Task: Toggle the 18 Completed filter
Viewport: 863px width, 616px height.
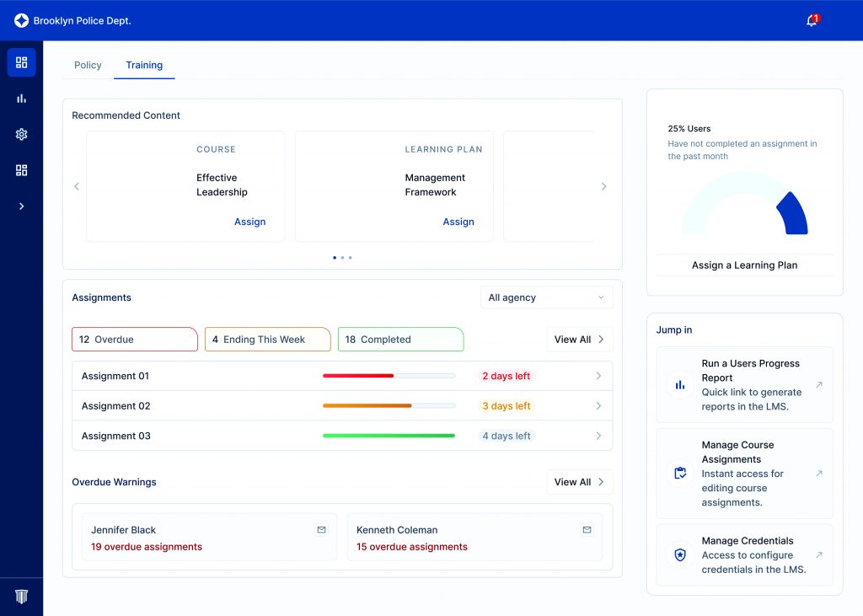Action: click(400, 339)
